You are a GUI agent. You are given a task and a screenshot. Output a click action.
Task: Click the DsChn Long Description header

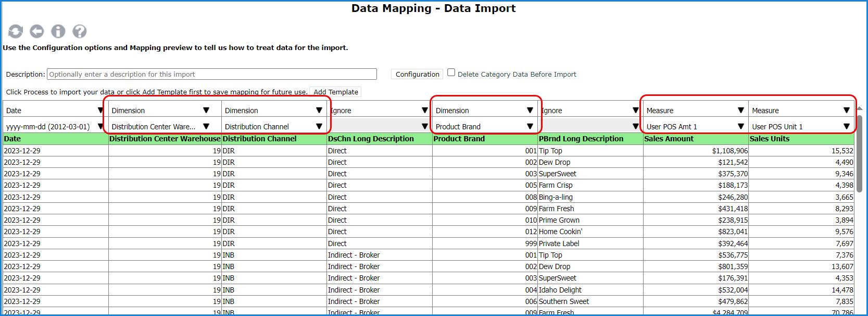[380, 139]
